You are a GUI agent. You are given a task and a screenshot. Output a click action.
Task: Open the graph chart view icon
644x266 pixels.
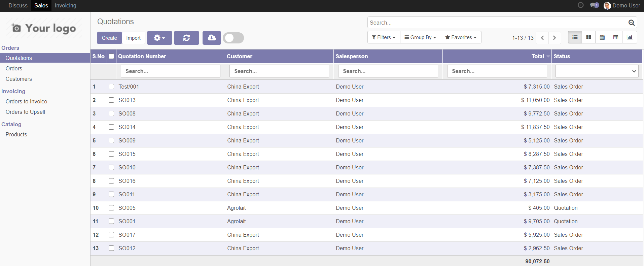629,37
